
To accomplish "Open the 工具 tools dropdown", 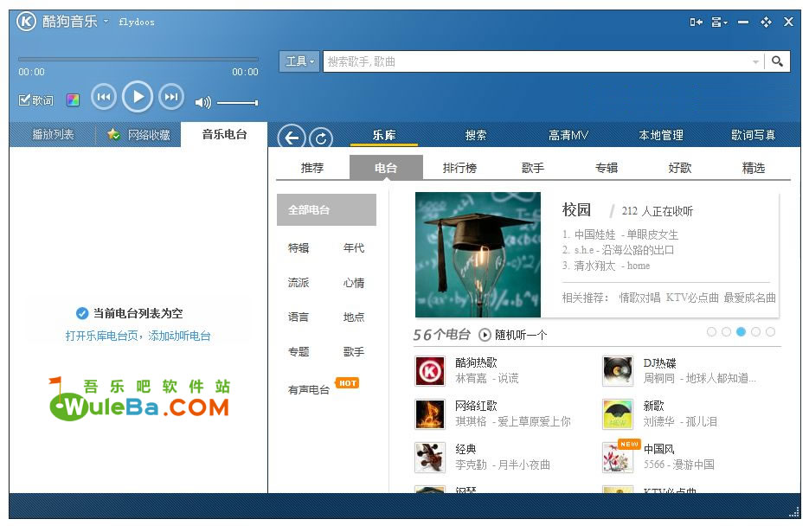I will click(x=299, y=61).
